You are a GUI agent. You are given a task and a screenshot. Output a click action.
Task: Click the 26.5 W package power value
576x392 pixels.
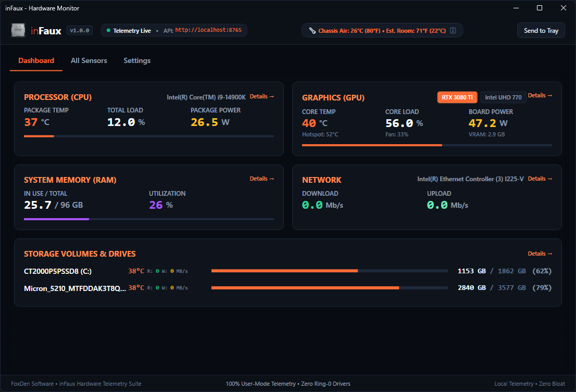210,122
